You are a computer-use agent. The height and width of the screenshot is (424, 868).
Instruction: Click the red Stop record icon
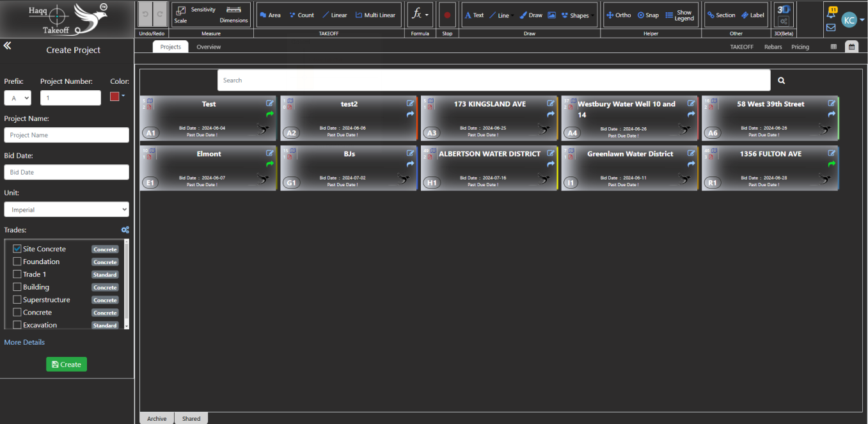coord(447,15)
